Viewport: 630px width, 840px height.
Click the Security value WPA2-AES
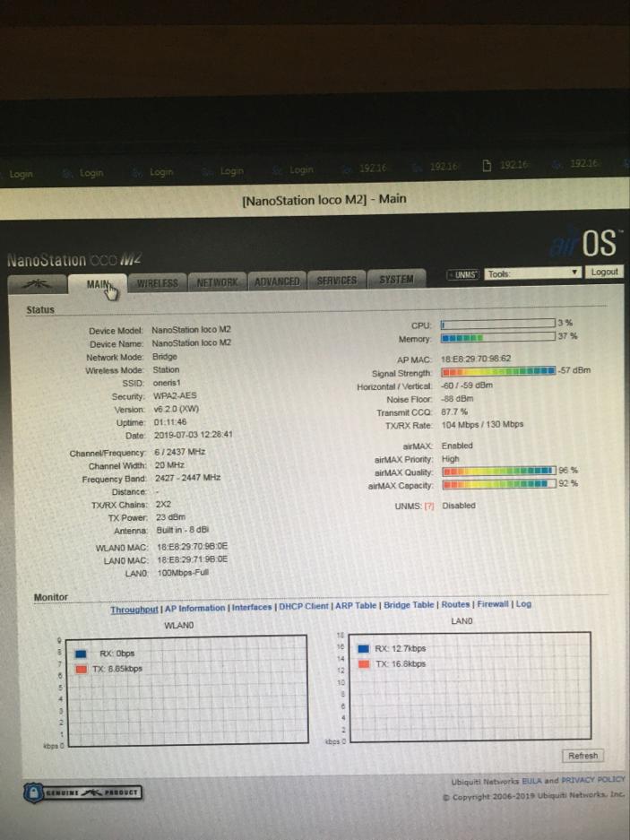pyautogui.click(x=175, y=396)
